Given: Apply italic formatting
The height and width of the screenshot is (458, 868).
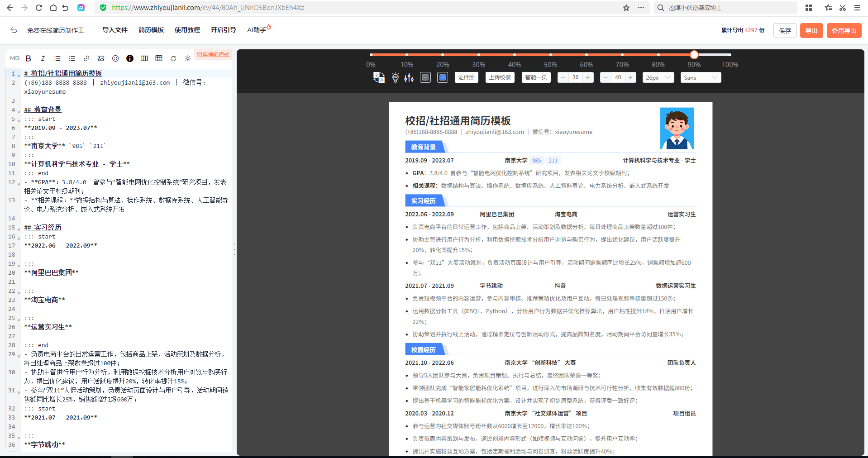Looking at the screenshot, I should tap(43, 58).
